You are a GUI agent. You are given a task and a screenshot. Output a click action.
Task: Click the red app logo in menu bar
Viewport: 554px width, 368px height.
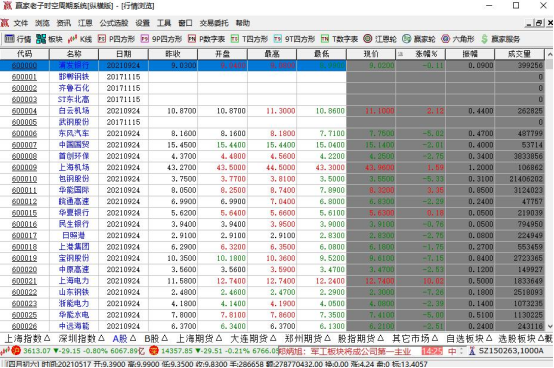click(5, 23)
